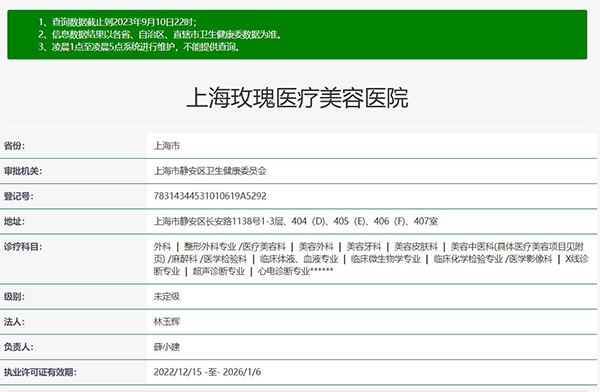Click the 执业许可证有效期 field label
The height and width of the screenshot is (392, 600).
(40, 372)
